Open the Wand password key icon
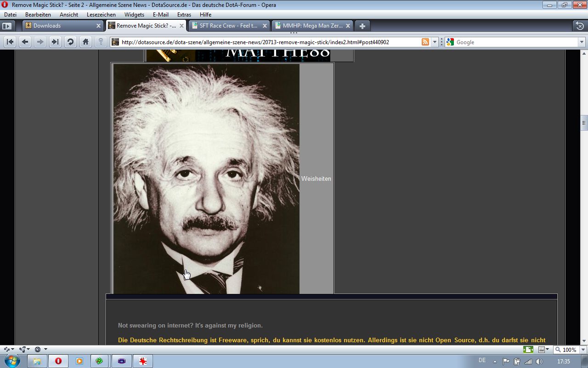Screen dimensions: 588x368 tap(101, 42)
